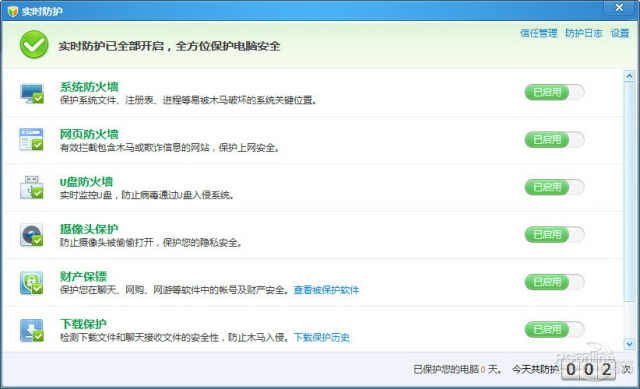
Task: Toggle the 系统防火墙 已启用 switch
Action: pos(554,92)
